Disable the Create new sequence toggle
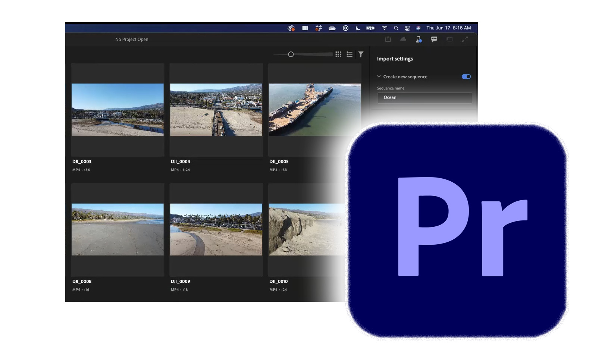Screen dimensions: 611x364 pos(466,76)
